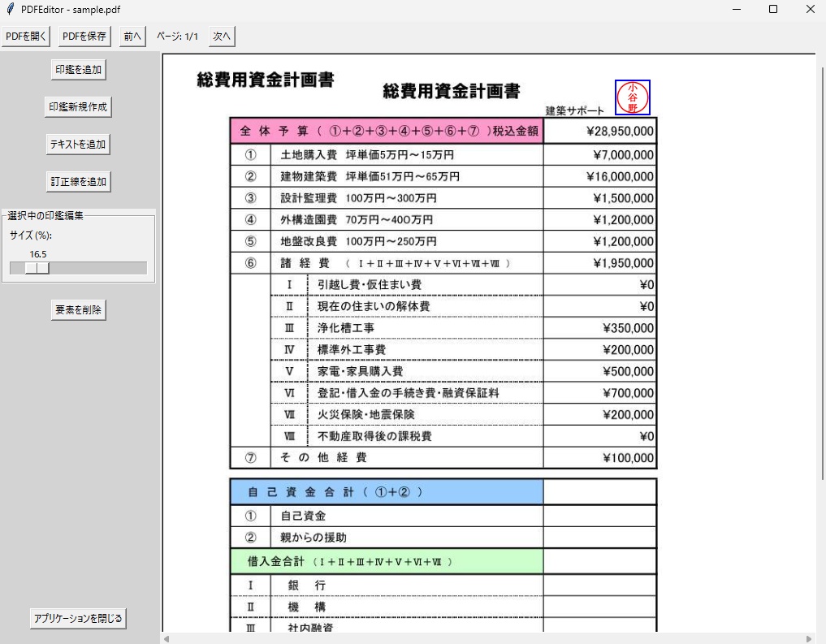826x644 pixels.
Task: Add a stamp using 印鑑を追加
Action: coord(78,71)
